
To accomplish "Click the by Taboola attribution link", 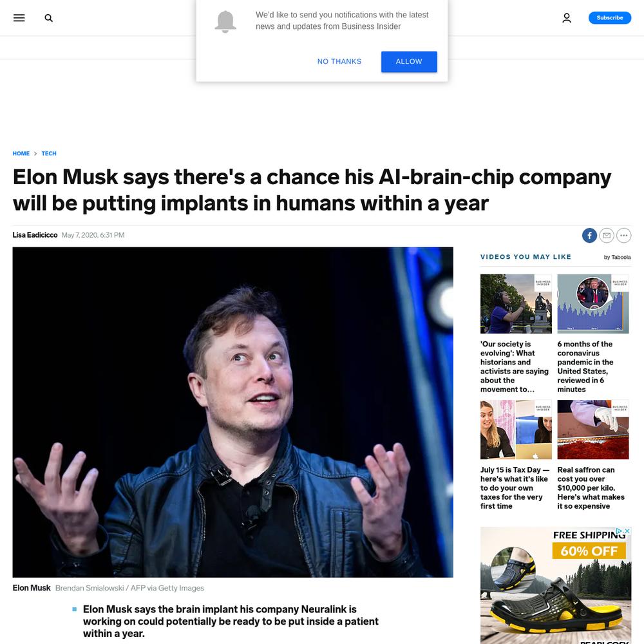I will point(617,257).
